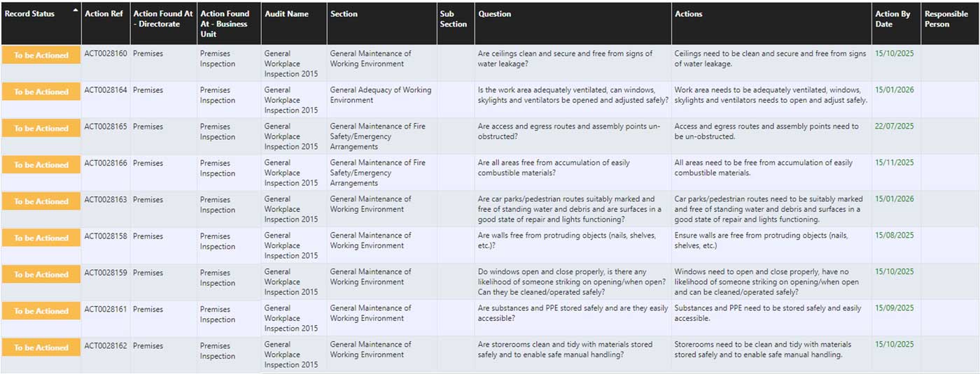Screen dimensions: 980x374
Task: Click the 22/07/2025 action by date
Action: point(894,127)
